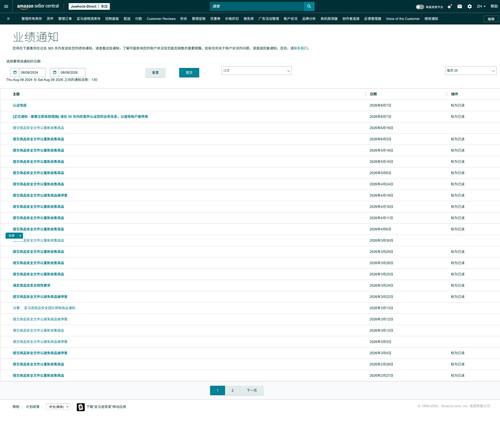Expand the per-page results dropdown

[x=471, y=71]
